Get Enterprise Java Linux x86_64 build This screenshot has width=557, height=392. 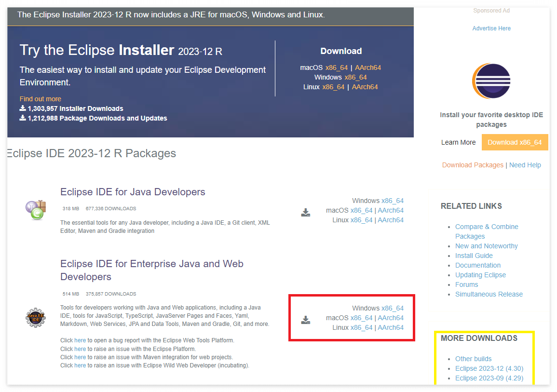click(x=361, y=327)
